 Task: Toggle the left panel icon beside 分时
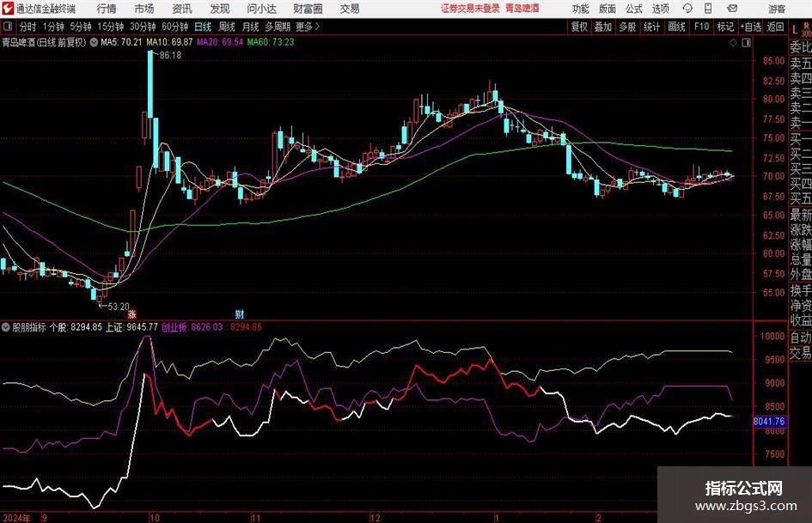click(x=8, y=27)
